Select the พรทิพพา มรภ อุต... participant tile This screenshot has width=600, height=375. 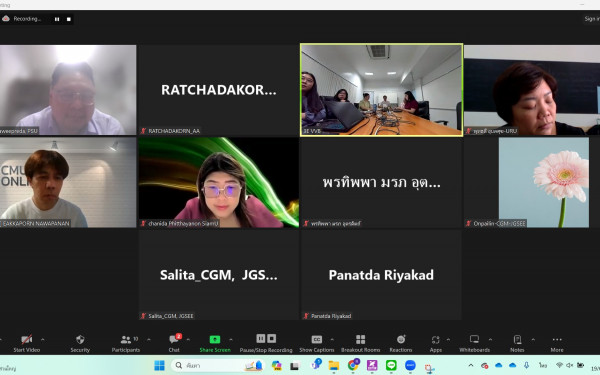coord(381,183)
